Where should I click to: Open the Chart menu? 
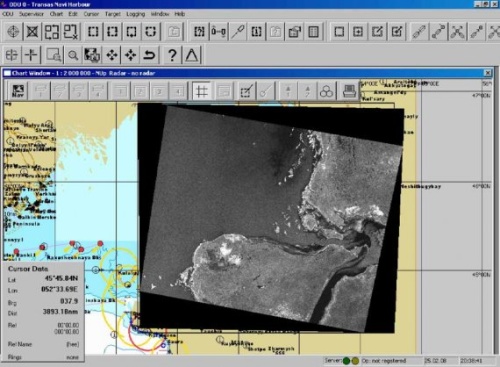(56, 14)
